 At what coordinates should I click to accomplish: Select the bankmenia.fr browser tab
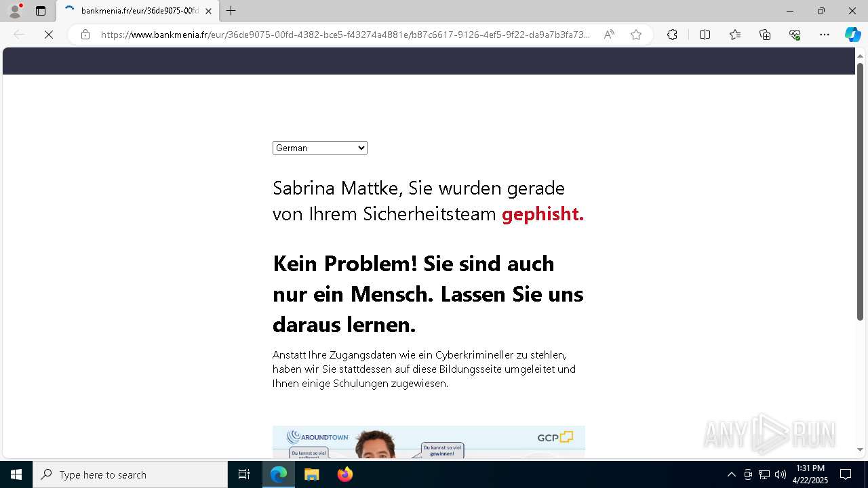(138, 11)
